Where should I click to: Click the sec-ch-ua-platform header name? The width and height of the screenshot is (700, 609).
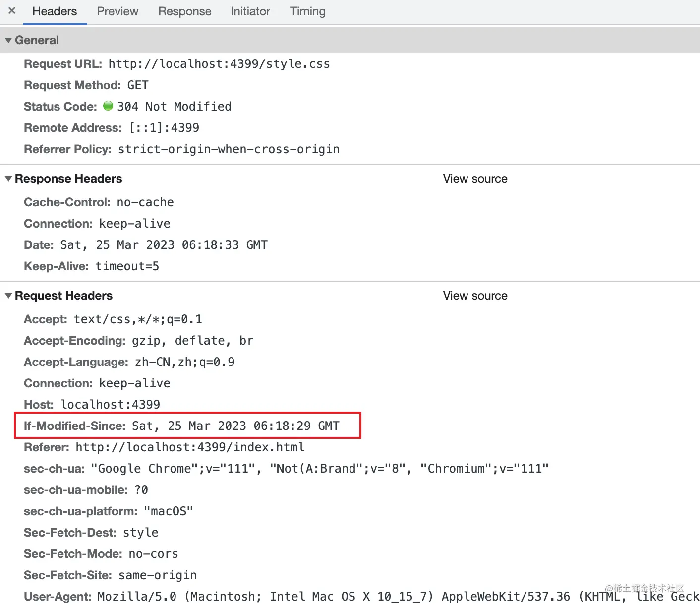coord(81,511)
